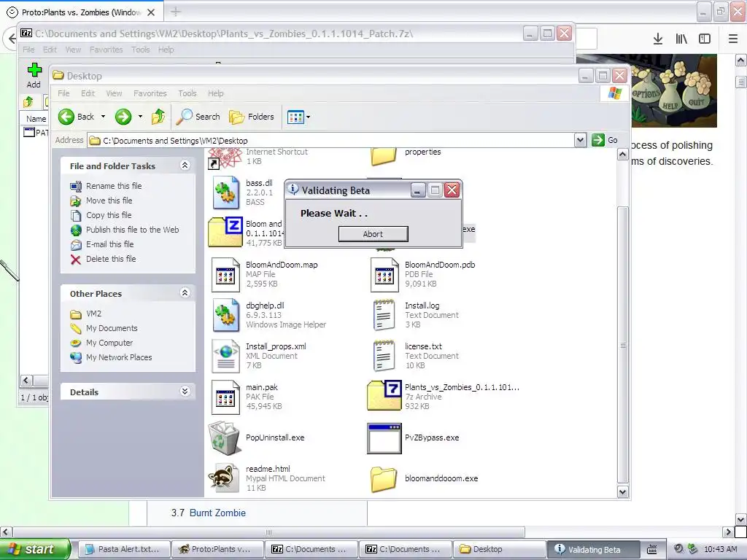Image resolution: width=747 pixels, height=560 pixels.
Task: Select the dbghelp.dll file icon
Action: click(225, 315)
